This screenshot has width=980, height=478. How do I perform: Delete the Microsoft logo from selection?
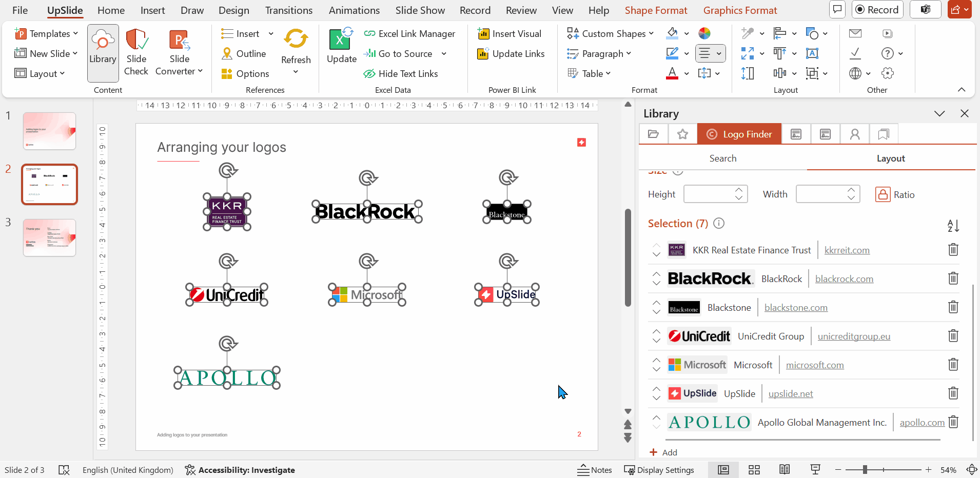(953, 365)
